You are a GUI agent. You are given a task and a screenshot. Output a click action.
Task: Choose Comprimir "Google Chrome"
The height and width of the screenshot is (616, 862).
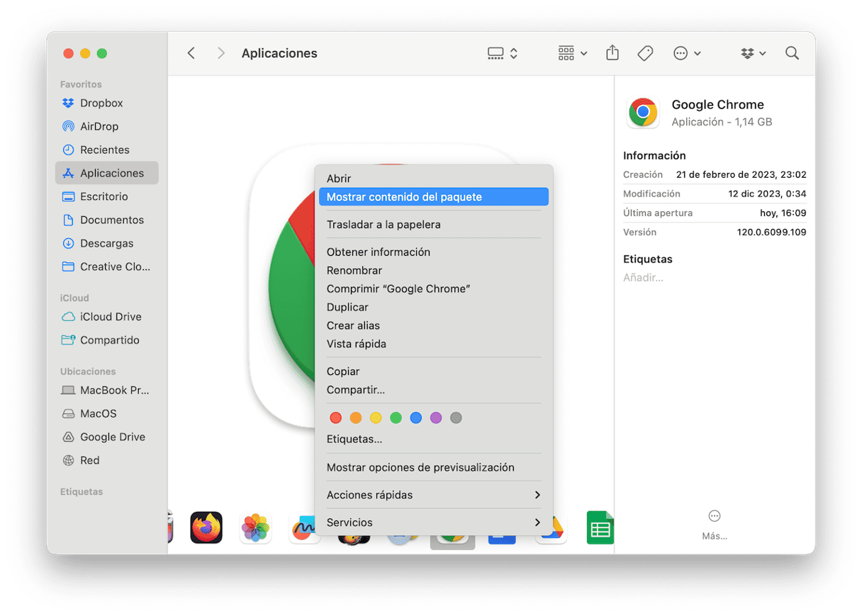click(x=434, y=289)
